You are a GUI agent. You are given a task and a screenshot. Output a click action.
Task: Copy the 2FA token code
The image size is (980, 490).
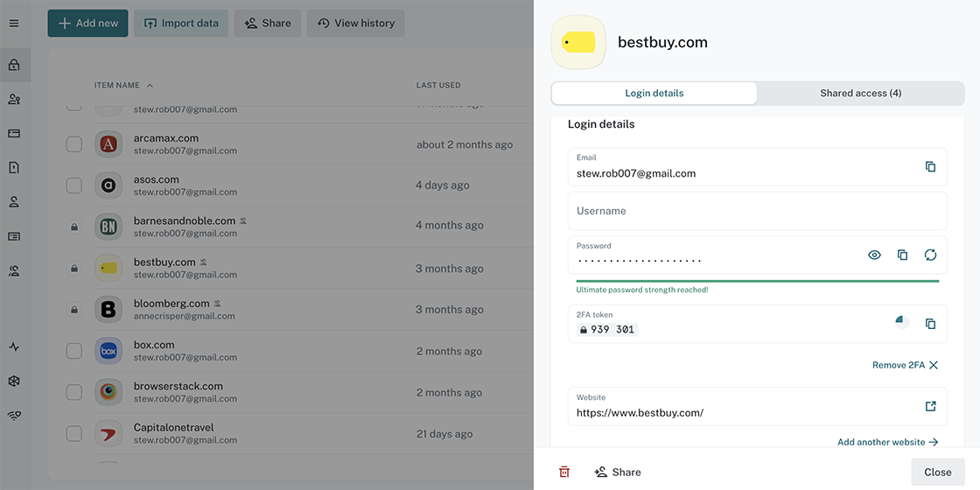[930, 324]
